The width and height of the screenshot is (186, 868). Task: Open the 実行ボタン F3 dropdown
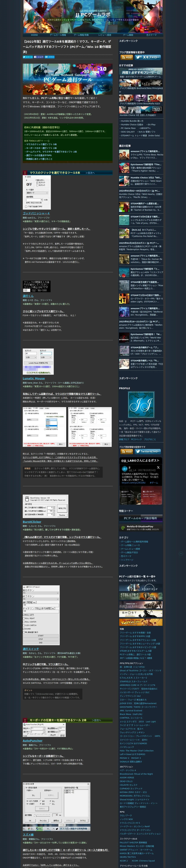[41, 593]
